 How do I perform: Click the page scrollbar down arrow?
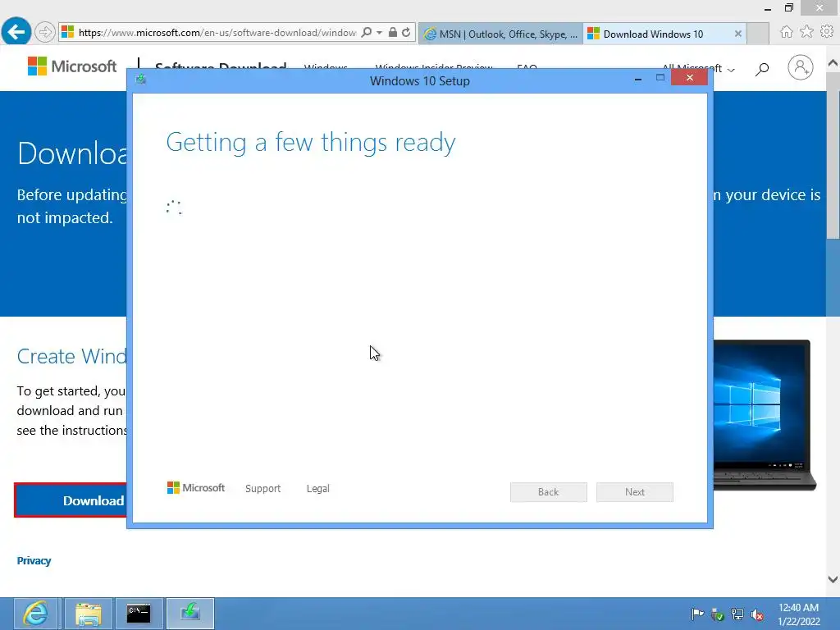coord(833,579)
